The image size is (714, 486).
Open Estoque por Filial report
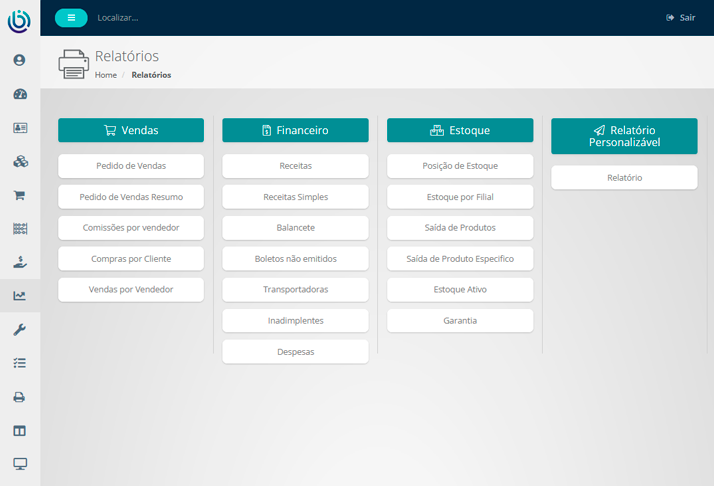pyautogui.click(x=460, y=197)
